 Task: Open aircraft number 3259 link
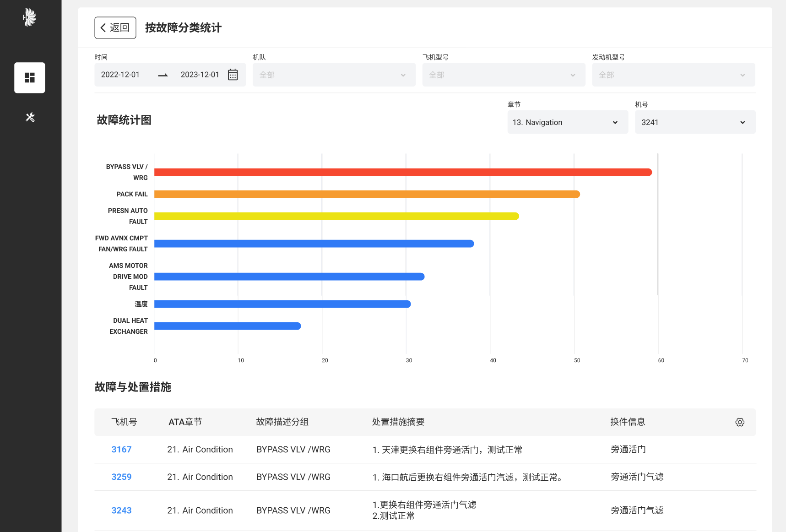click(x=121, y=477)
